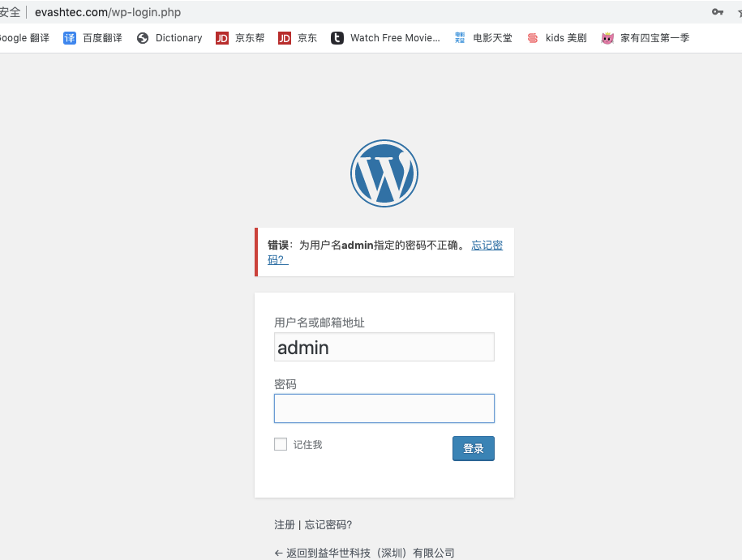
Task: Click 忘记密码? link below the login form
Action: pos(328,524)
